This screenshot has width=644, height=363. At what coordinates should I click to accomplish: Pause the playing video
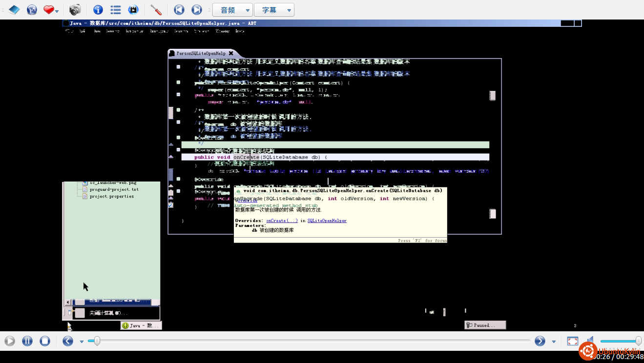[27, 341]
